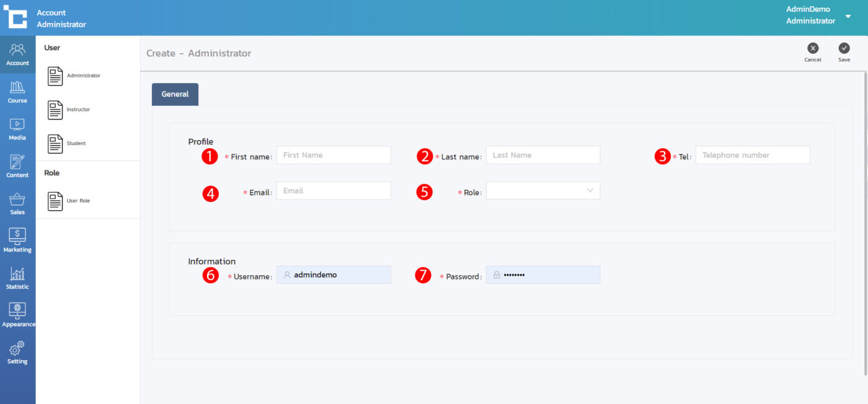The image size is (868, 404).
Task: Open the AdminDemo user menu arrow
Action: [x=848, y=16]
